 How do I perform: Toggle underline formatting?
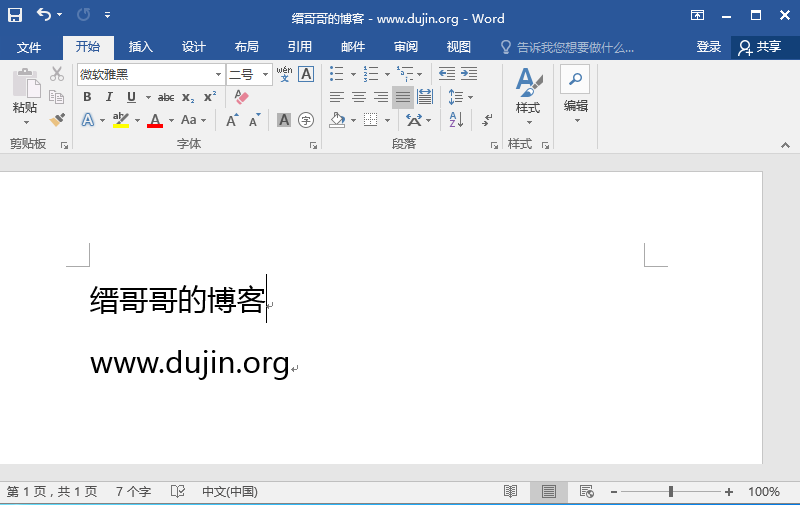point(132,97)
